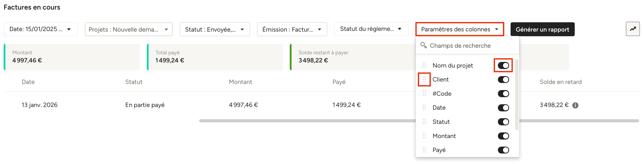Image resolution: width=644 pixels, height=164 pixels.
Task: Click the info icon beside 3 498,22 €
Action: pos(575,105)
